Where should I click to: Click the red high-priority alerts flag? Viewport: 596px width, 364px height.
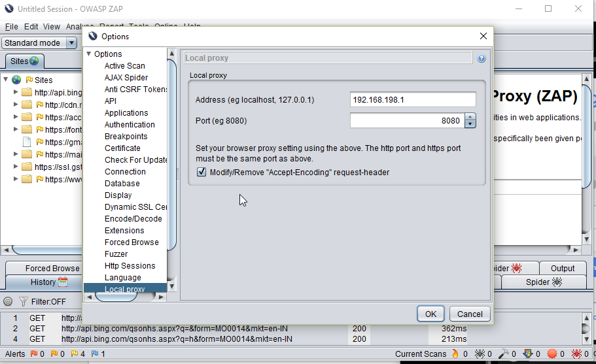coord(34,354)
